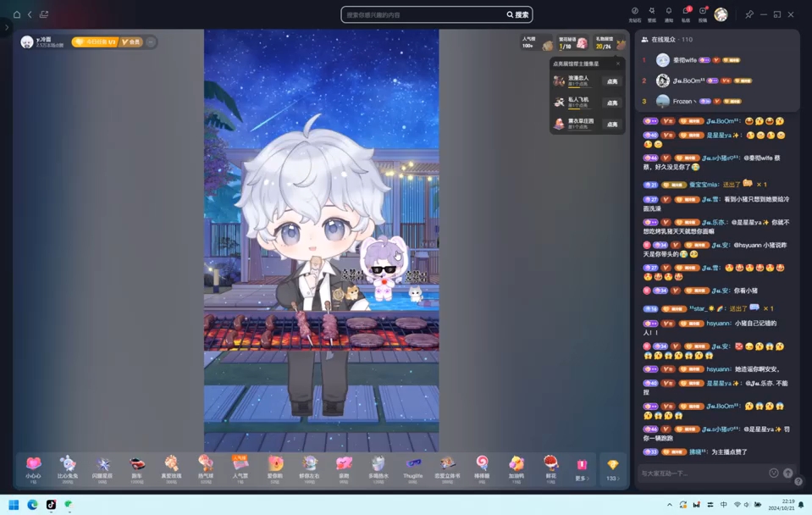The image size is (812, 515).
Task: Click the 搜索 search button
Action: pos(518,14)
